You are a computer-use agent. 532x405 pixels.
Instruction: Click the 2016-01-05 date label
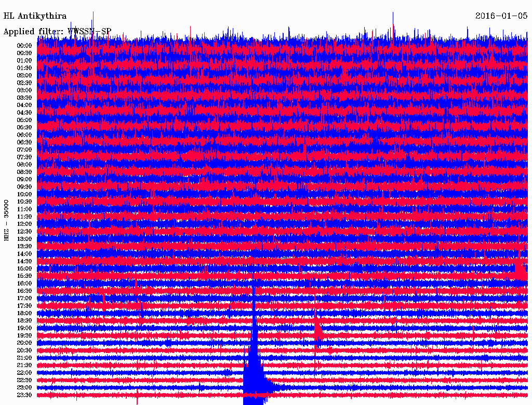501,16
